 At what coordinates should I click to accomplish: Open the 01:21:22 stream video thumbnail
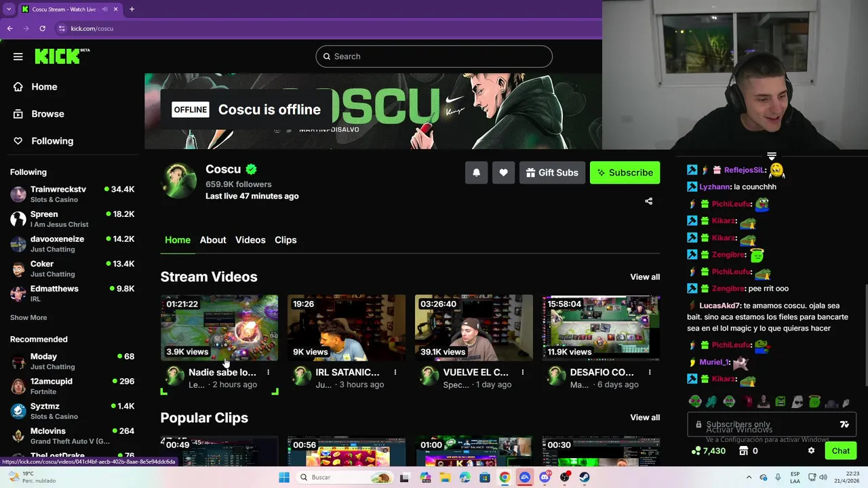[219, 327]
